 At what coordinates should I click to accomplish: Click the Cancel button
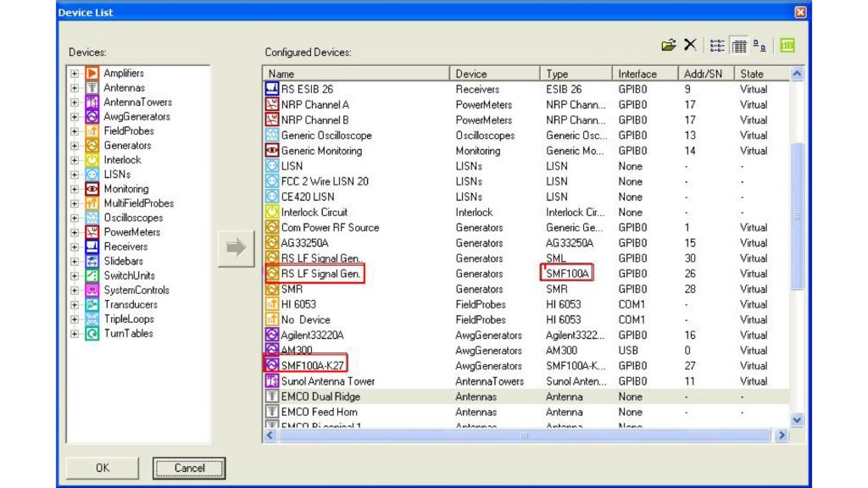pyautogui.click(x=189, y=468)
